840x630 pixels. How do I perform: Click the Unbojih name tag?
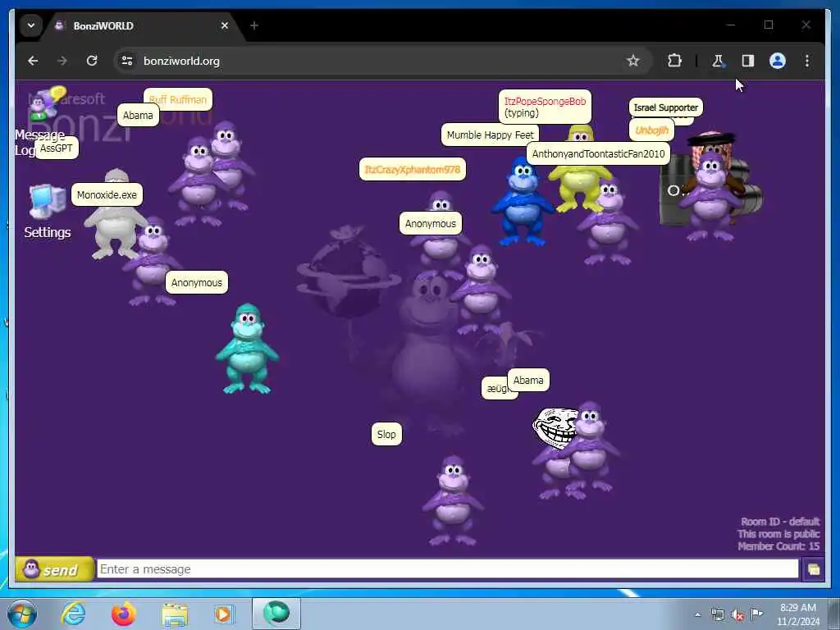[x=651, y=130]
